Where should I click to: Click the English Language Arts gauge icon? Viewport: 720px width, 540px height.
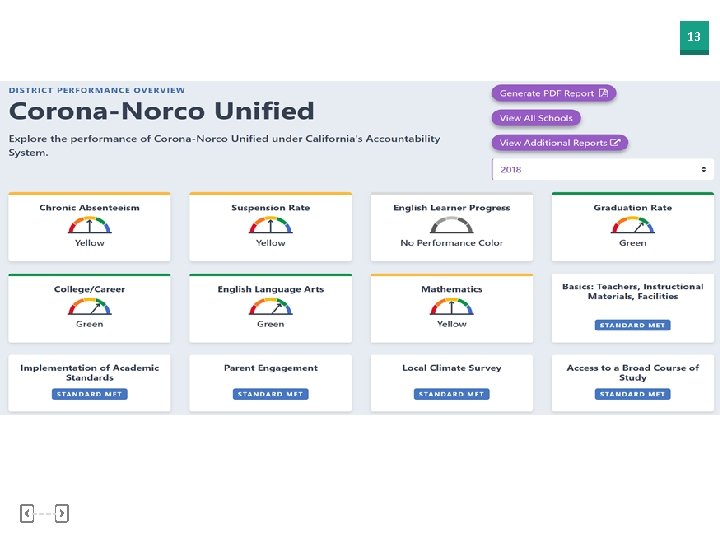(x=271, y=306)
